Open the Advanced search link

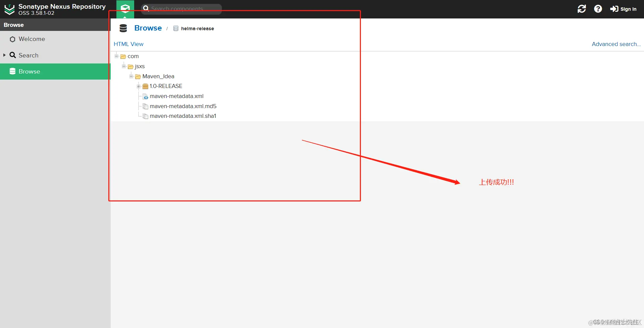pyautogui.click(x=616, y=44)
